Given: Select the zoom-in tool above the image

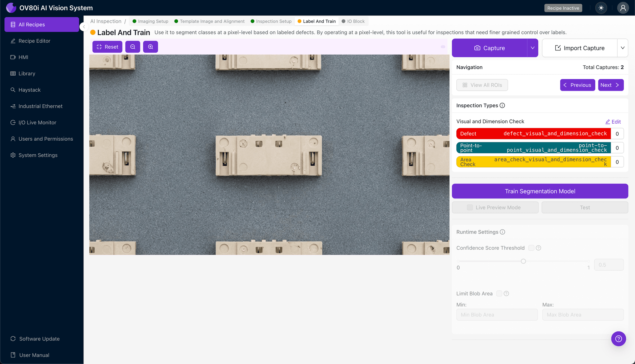Looking at the screenshot, I should 151,47.
